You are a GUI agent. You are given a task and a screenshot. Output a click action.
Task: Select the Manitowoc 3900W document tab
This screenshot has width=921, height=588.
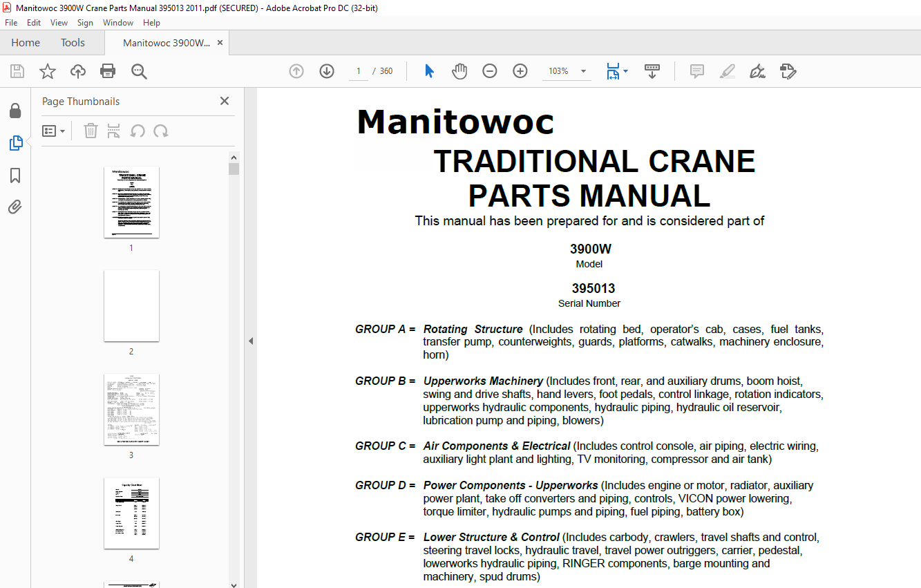pyautogui.click(x=167, y=43)
